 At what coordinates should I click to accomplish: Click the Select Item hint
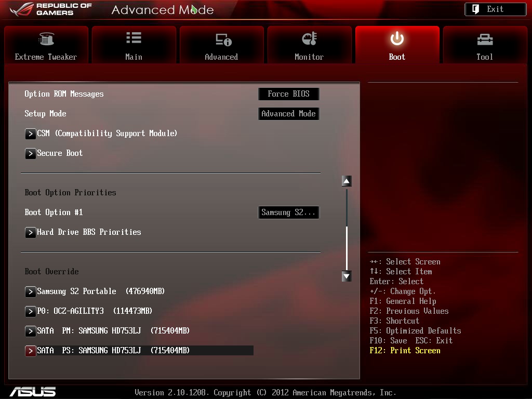tap(401, 272)
